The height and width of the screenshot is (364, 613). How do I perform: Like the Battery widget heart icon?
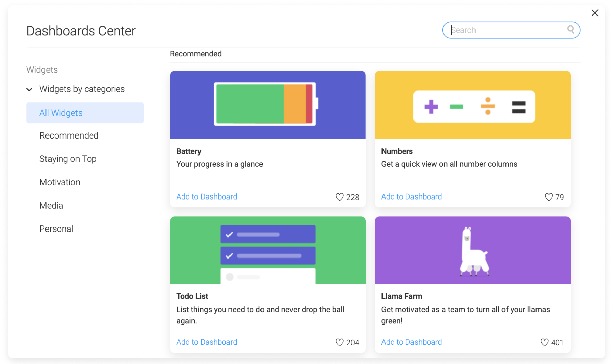[x=339, y=197]
